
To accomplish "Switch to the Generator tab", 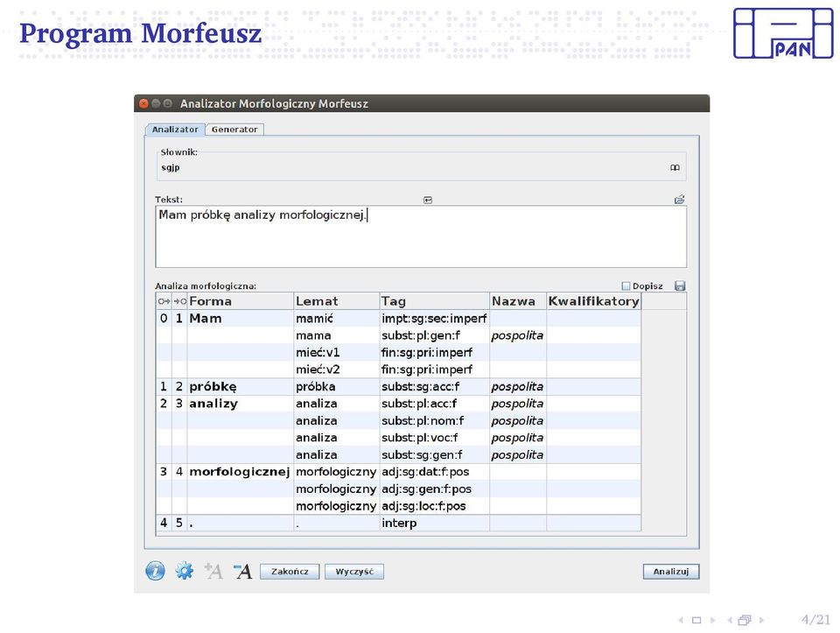I will [234, 130].
